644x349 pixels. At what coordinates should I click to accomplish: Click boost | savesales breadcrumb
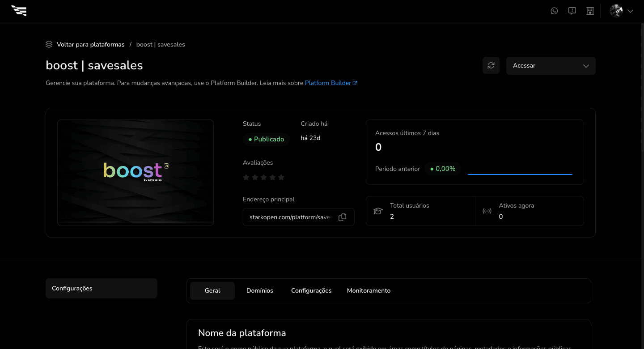pos(161,44)
